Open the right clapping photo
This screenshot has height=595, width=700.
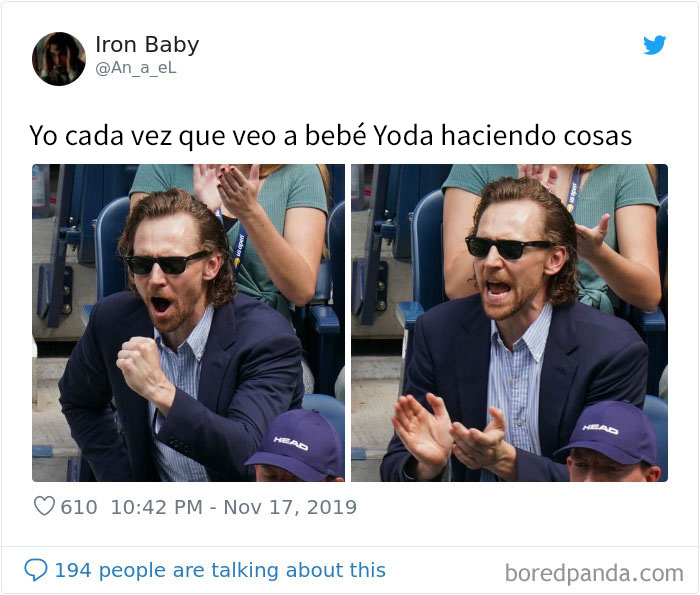[509, 323]
